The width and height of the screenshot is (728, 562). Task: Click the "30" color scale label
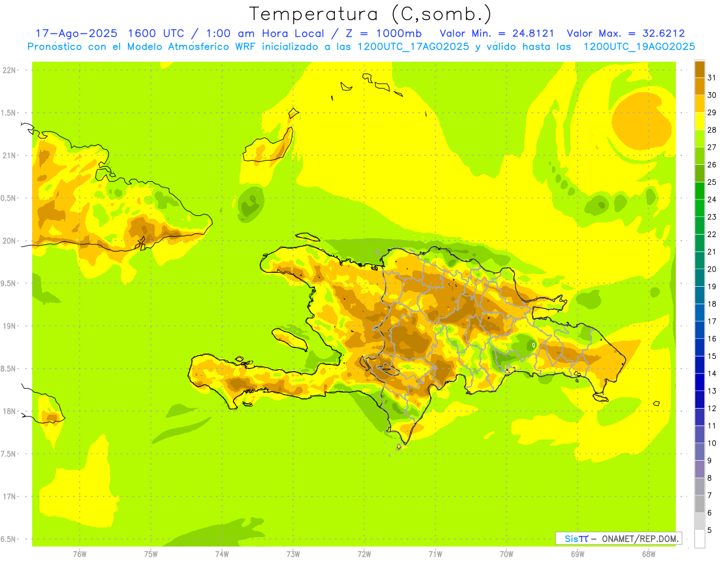coord(712,95)
